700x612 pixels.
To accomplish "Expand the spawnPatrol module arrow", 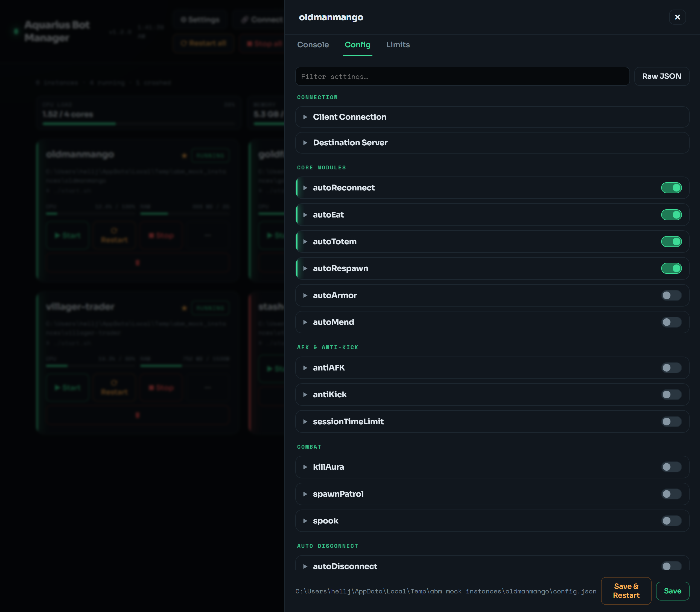I will tap(305, 494).
